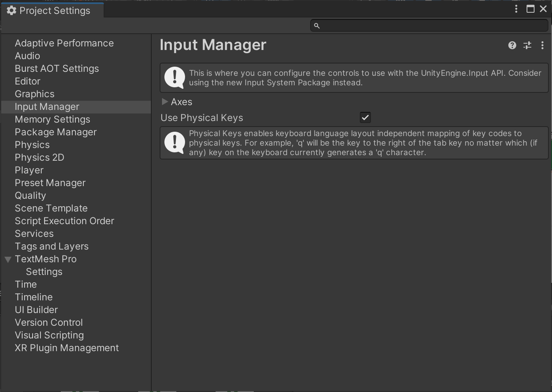Select Package Manager settings

point(56,132)
